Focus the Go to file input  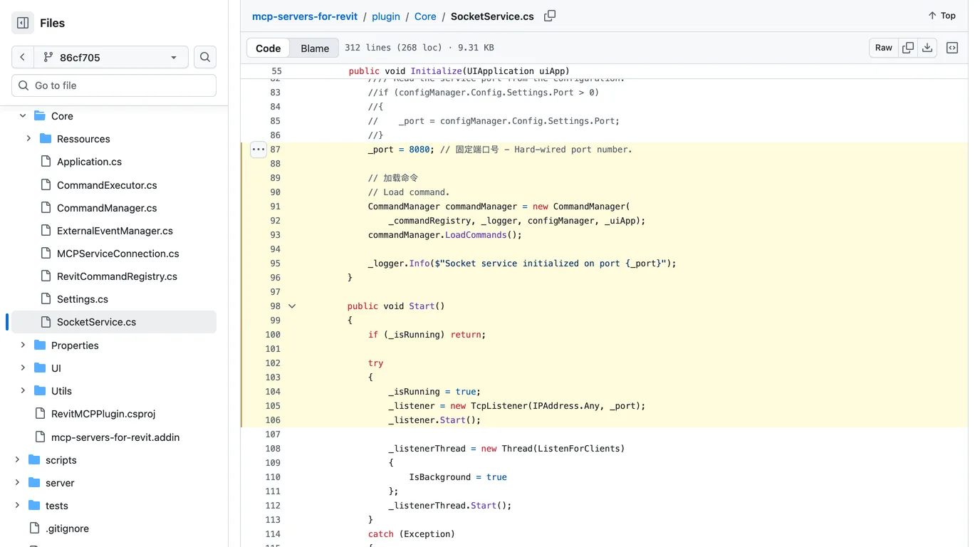point(114,85)
